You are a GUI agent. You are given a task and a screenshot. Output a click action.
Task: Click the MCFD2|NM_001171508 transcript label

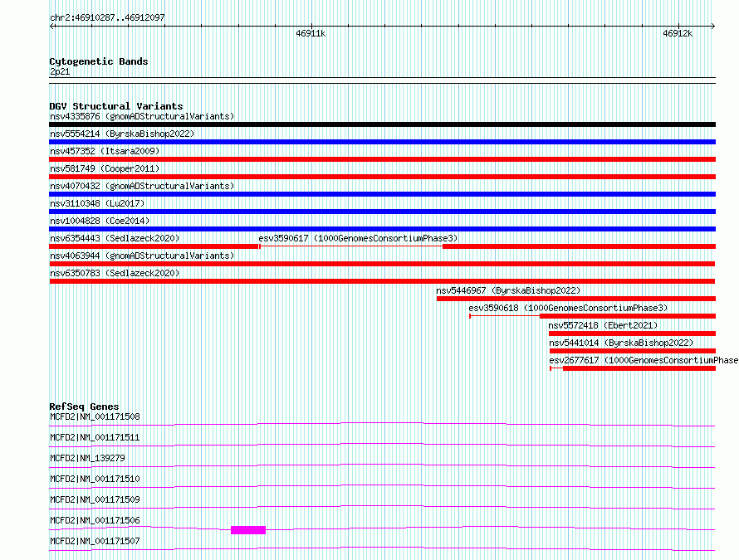pos(95,416)
